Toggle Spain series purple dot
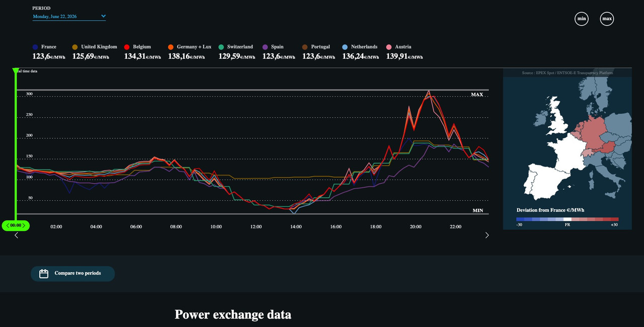Viewport: 644px width, 327px height. click(265, 47)
